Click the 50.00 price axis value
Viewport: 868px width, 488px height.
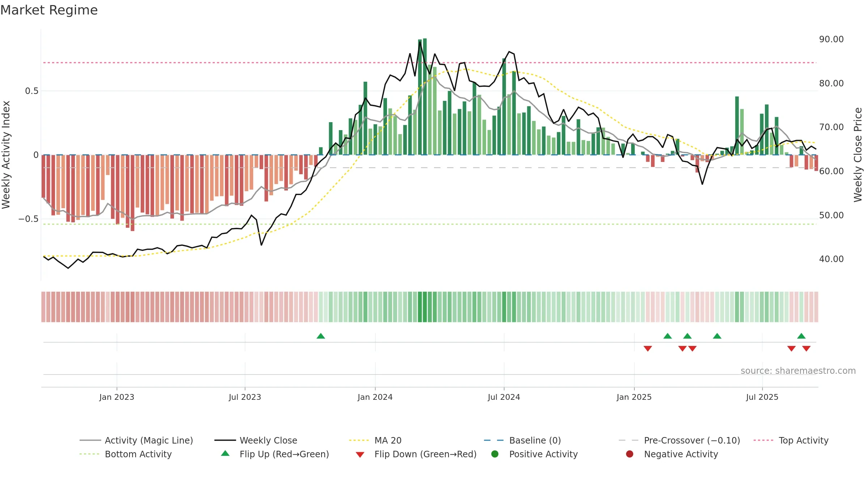[831, 215]
